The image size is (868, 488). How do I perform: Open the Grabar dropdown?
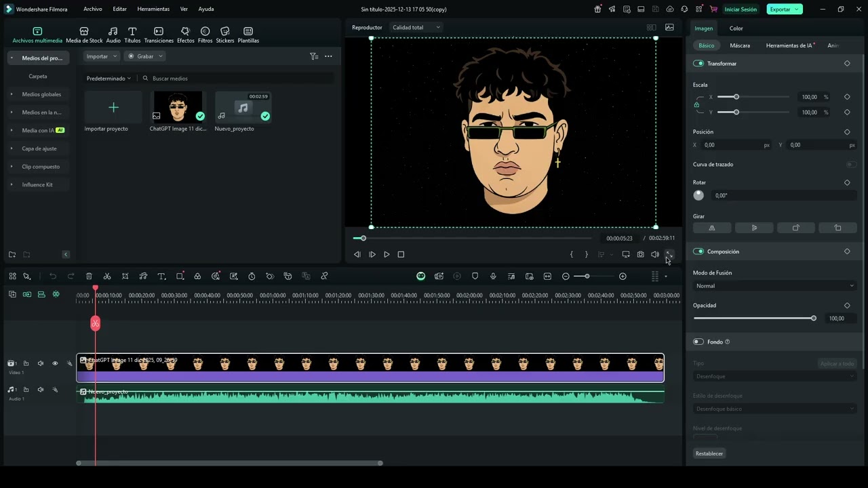[145, 56]
